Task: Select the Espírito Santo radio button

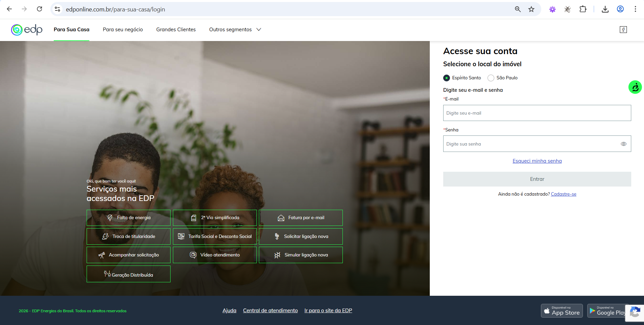Action: pyautogui.click(x=446, y=78)
